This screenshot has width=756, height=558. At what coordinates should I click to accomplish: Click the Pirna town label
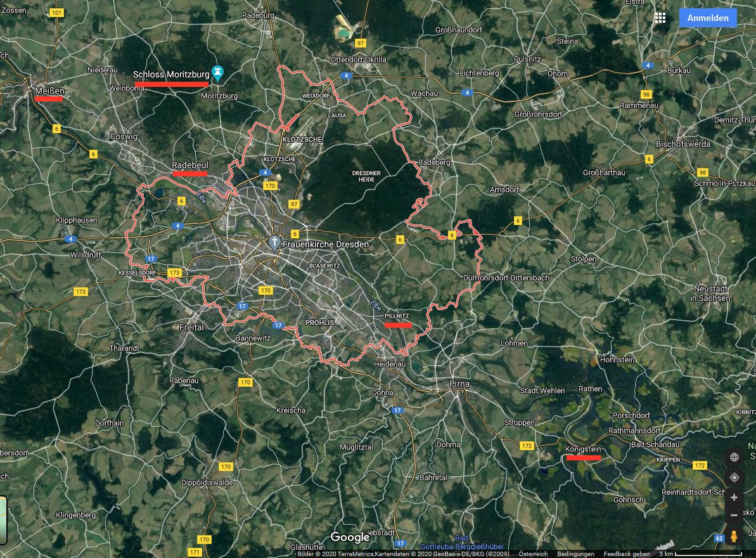point(459,384)
